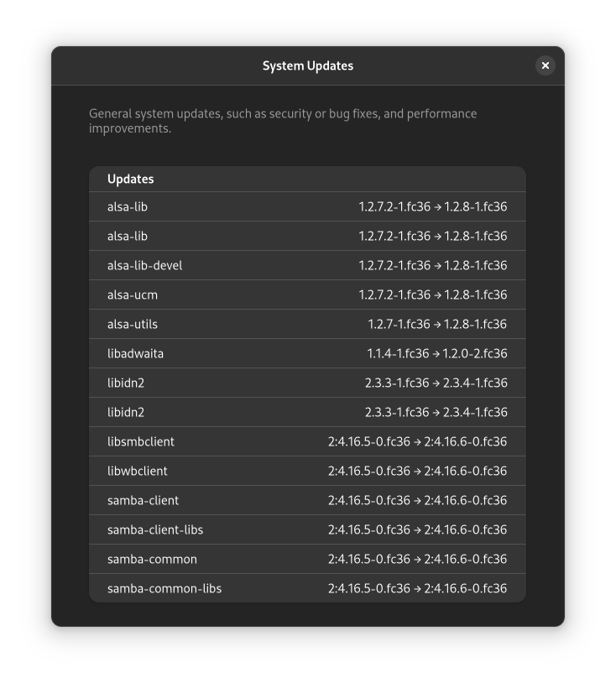Viewport: 616px width, 683px height.
Task: Click the general system updates description text
Action: point(283,121)
